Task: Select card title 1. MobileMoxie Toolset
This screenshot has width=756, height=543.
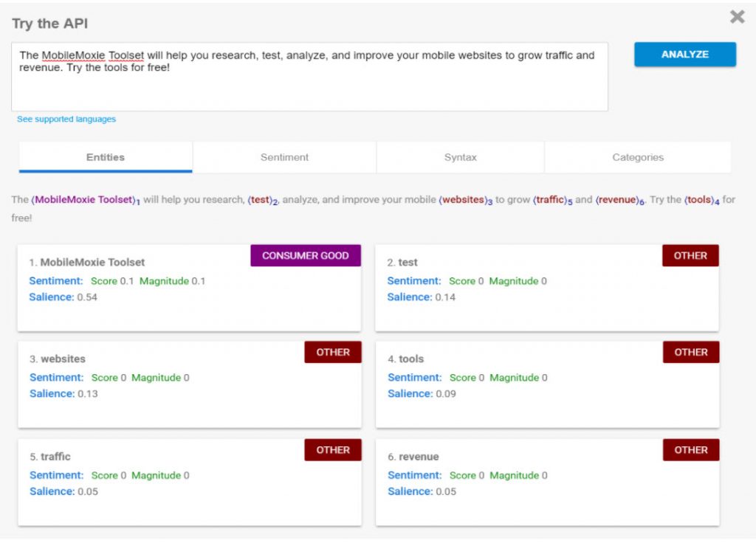Action: tap(87, 262)
